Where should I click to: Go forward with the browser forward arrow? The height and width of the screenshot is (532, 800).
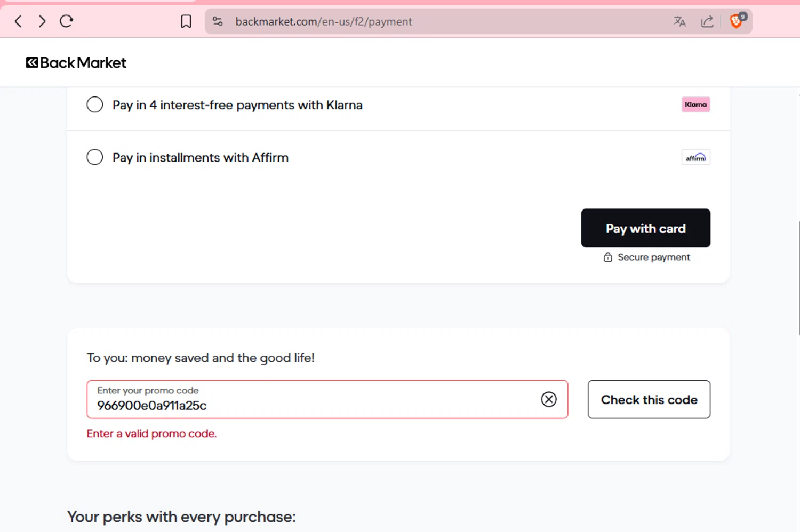pyautogui.click(x=42, y=21)
